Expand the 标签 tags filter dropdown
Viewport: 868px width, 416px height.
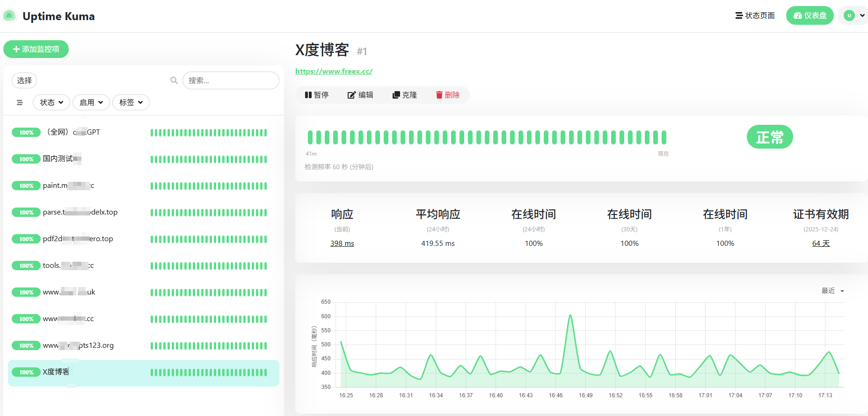131,102
